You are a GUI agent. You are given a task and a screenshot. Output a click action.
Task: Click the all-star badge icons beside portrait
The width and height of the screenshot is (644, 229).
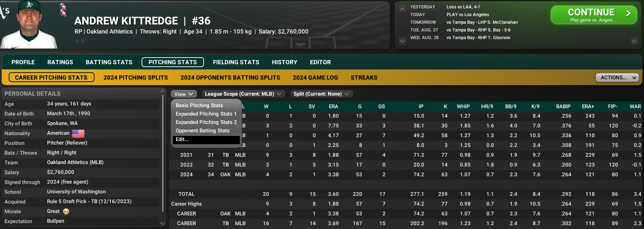pos(63,10)
